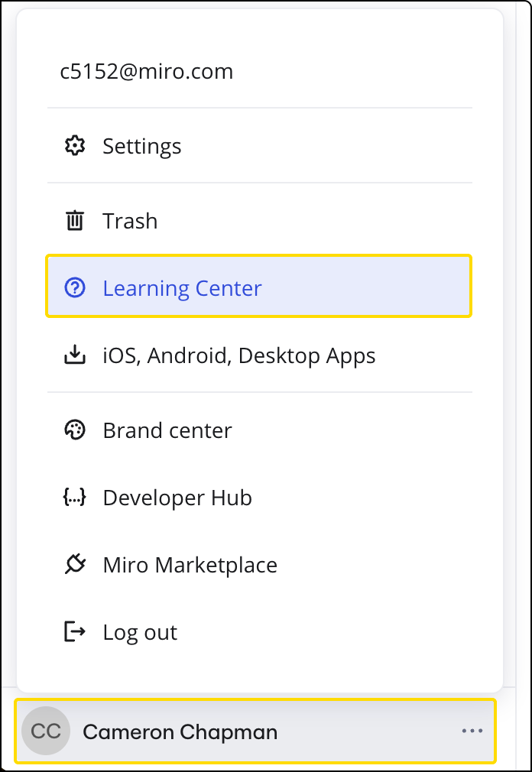Click the c5152@miro.com email address
The image size is (532, 772).
click(147, 72)
